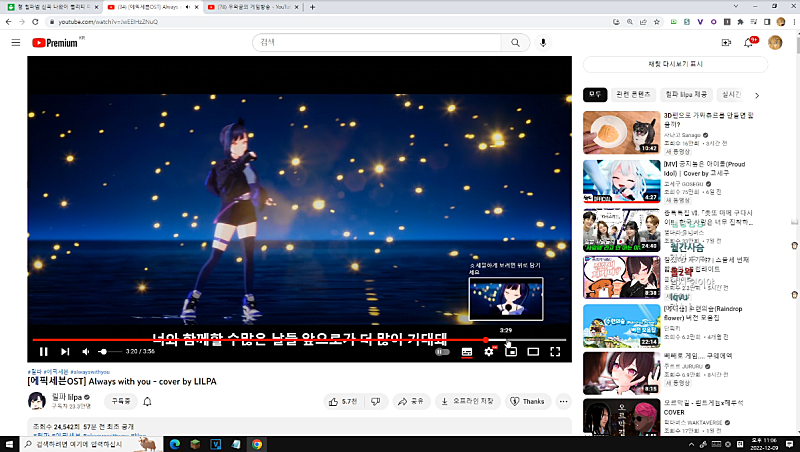Toggle subtitles/closed captions
This screenshot has width=800, height=452.
pos(466,351)
